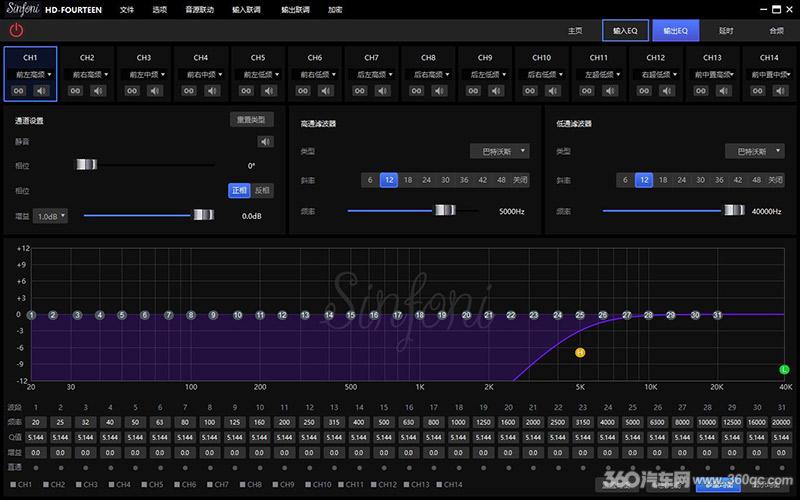
Task: Toggle the CH2 curve checkbox at bottom
Action: [46, 484]
